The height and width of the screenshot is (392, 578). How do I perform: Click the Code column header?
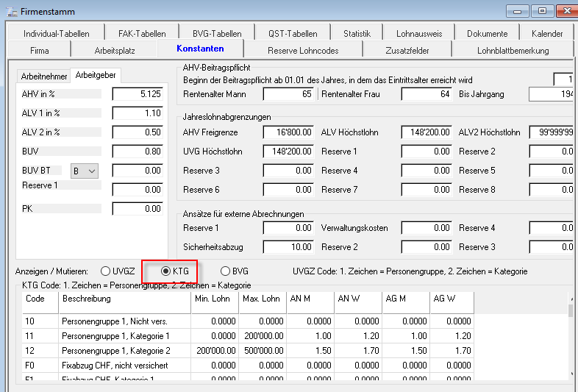[x=40, y=302]
